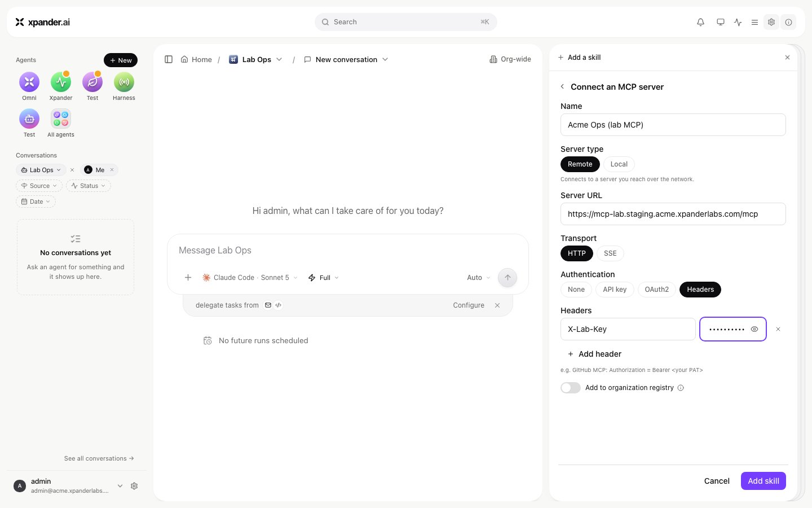Open Claude Code Sonnet 5 model dropdown
Screen dimensions: 812x508
point(250,278)
